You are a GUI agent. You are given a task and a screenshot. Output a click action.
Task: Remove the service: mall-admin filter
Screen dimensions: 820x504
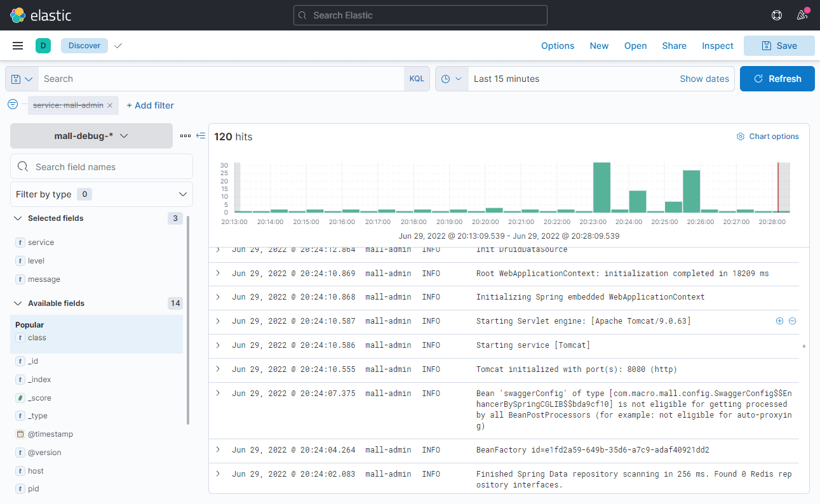[110, 105]
